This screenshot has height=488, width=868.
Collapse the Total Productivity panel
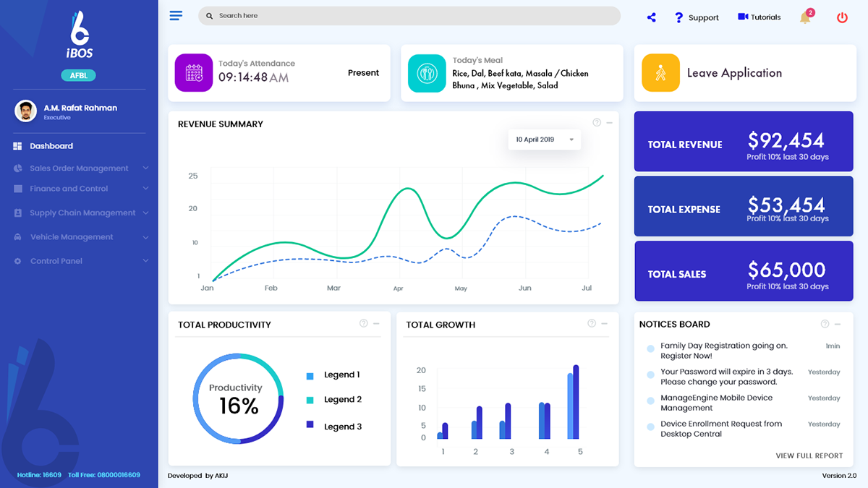pyautogui.click(x=376, y=324)
